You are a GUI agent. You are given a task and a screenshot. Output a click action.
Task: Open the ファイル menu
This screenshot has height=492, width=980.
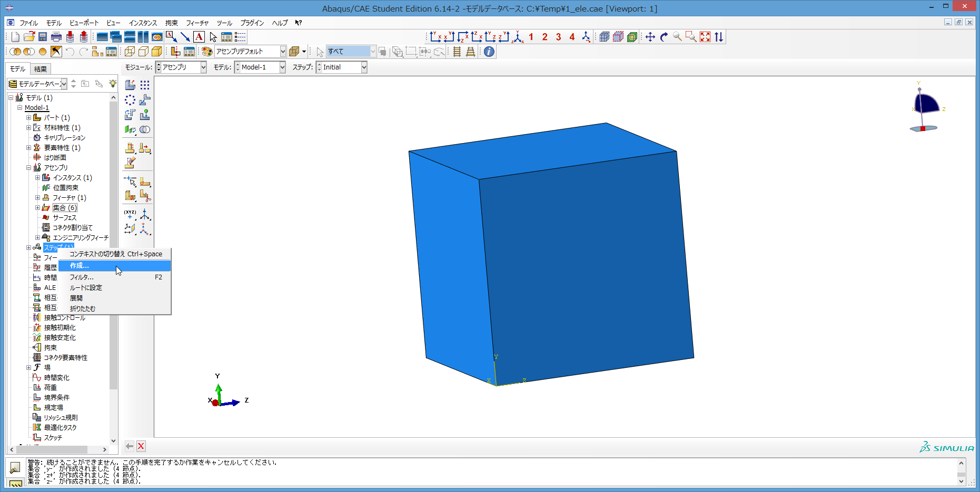coord(28,23)
